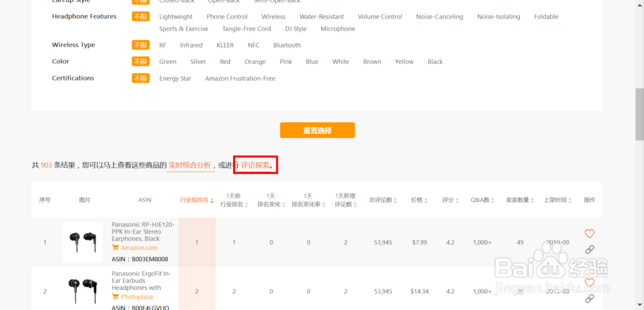This screenshot has height=310, width=644.
Task: Choose Red color filter
Action: pos(225,62)
